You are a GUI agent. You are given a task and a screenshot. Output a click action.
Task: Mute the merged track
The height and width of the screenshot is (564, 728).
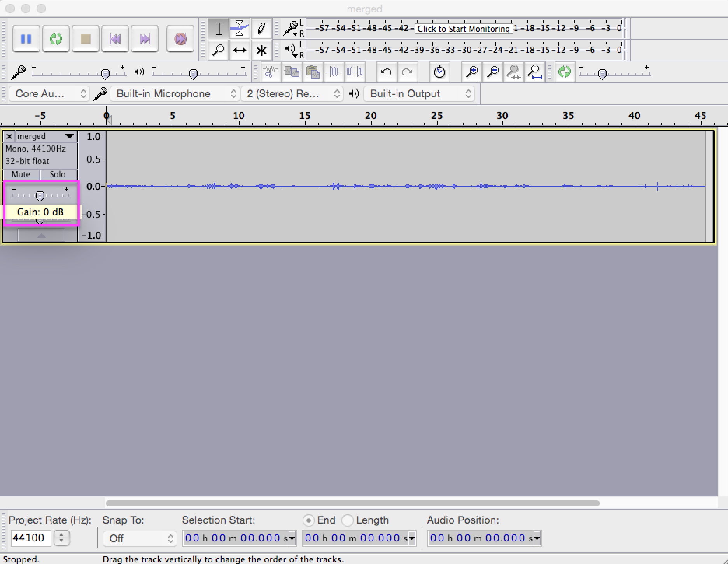click(21, 174)
